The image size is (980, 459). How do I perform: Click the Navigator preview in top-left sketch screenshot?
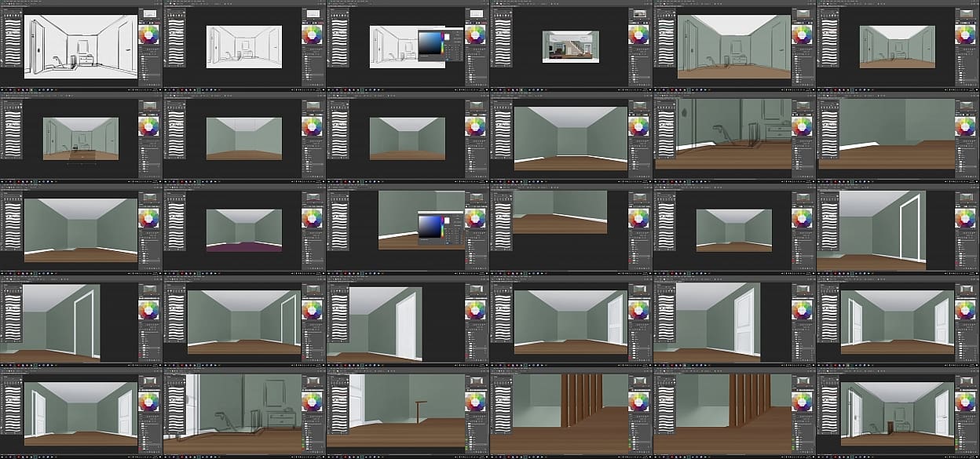tap(148, 14)
